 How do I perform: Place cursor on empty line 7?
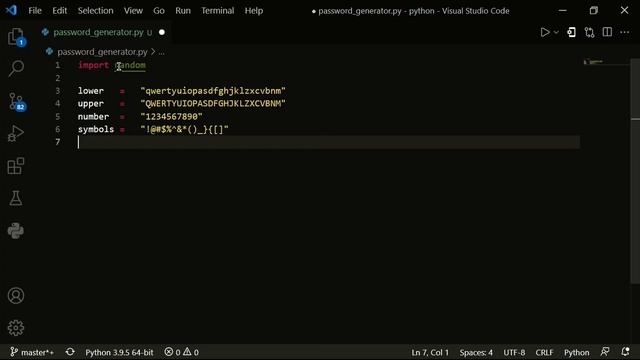click(x=329, y=142)
